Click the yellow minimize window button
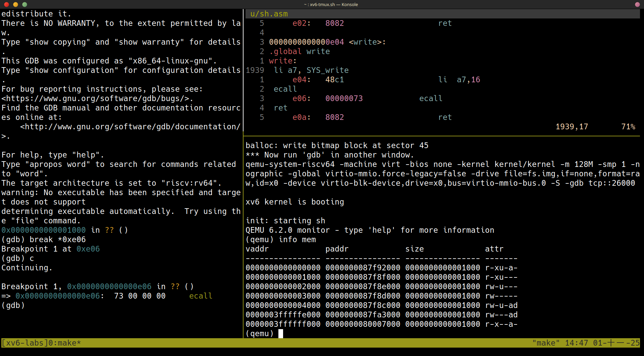This screenshot has height=356, width=644. tap(15, 4)
